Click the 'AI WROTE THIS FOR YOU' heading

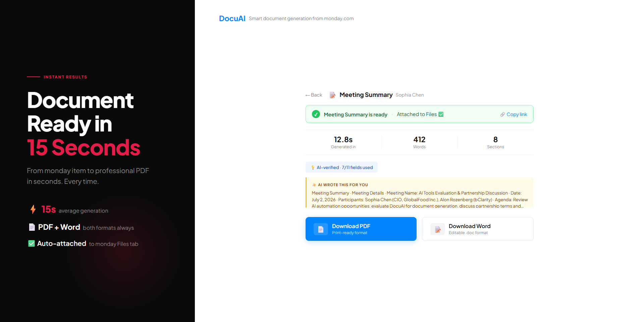click(343, 185)
